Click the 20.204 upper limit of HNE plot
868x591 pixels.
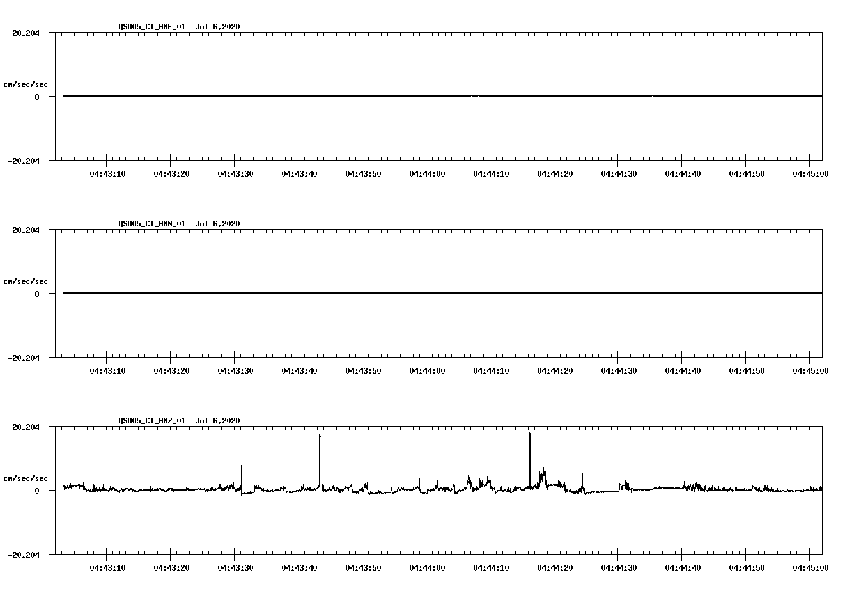pos(26,33)
